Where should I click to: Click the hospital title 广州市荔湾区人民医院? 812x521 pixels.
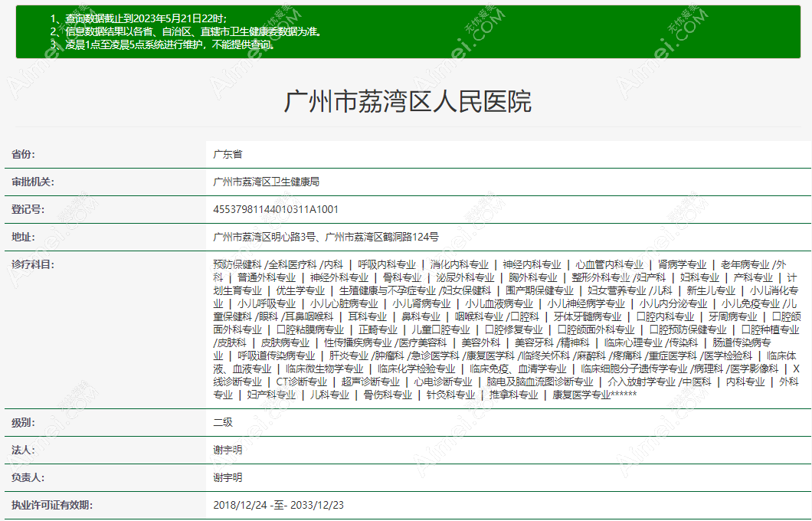click(x=408, y=101)
